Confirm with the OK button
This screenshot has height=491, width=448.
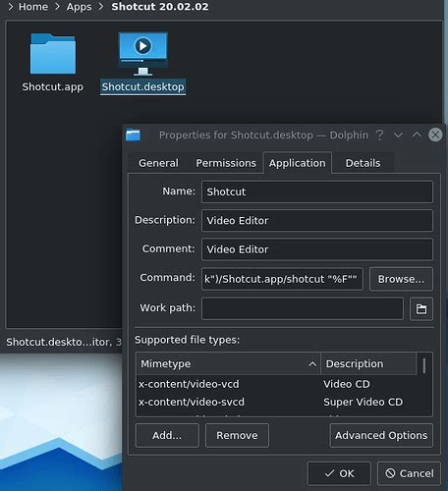(x=339, y=473)
